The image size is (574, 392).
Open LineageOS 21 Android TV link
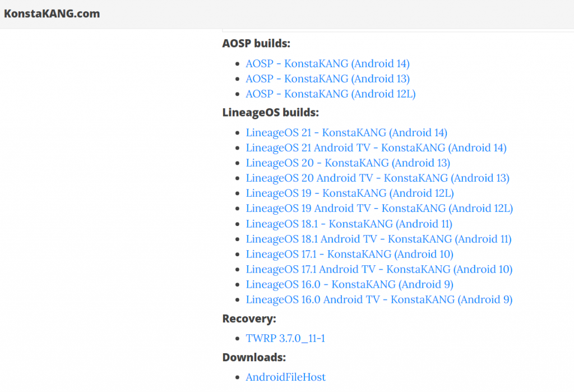[x=376, y=147]
